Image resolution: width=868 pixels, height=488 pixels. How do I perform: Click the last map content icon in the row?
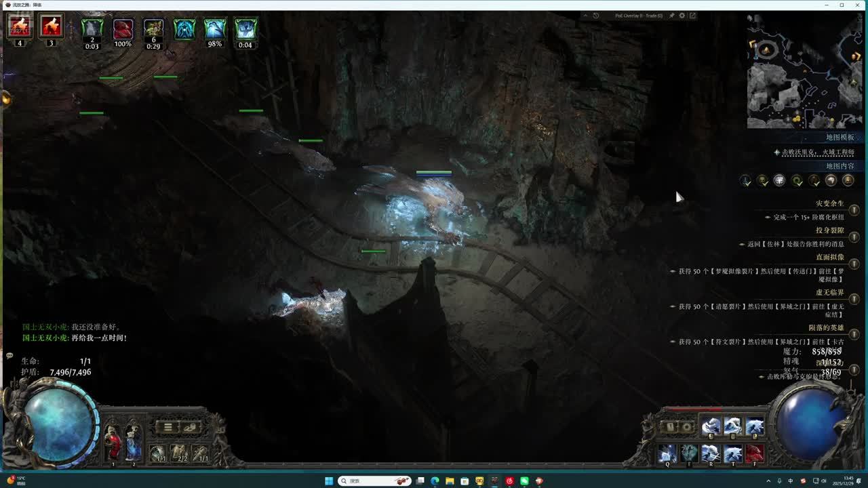[848, 181]
